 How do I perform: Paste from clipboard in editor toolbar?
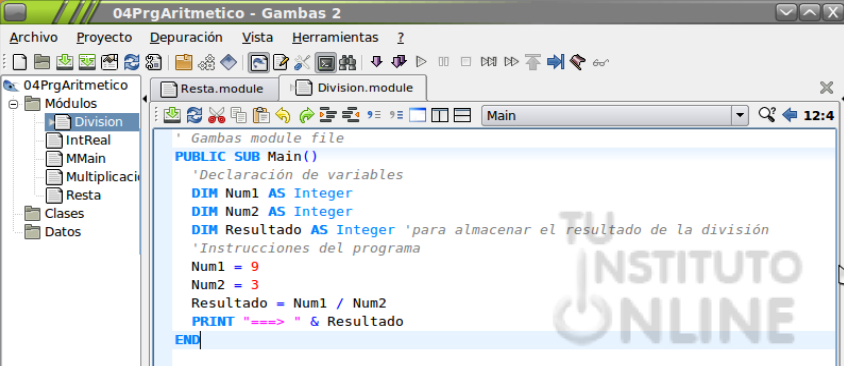point(261,115)
